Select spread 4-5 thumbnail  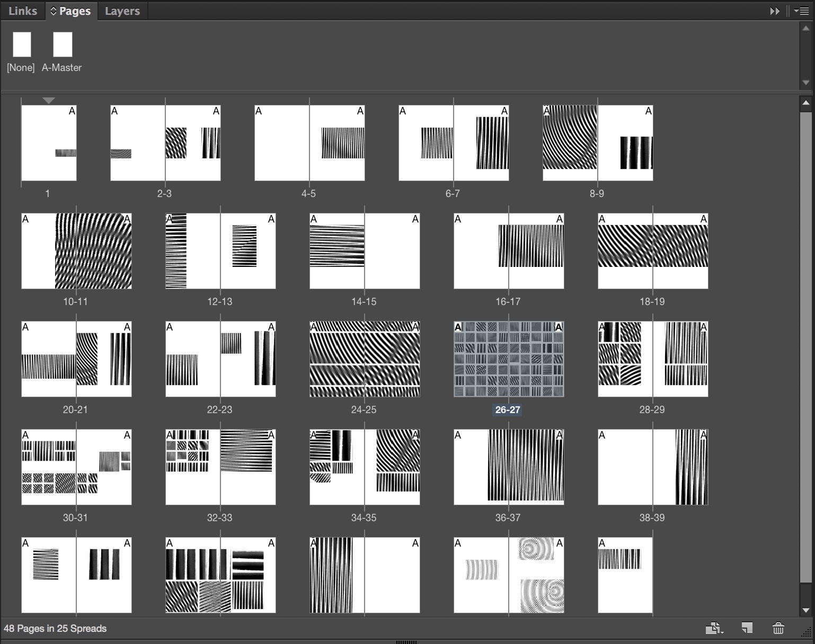click(x=309, y=143)
